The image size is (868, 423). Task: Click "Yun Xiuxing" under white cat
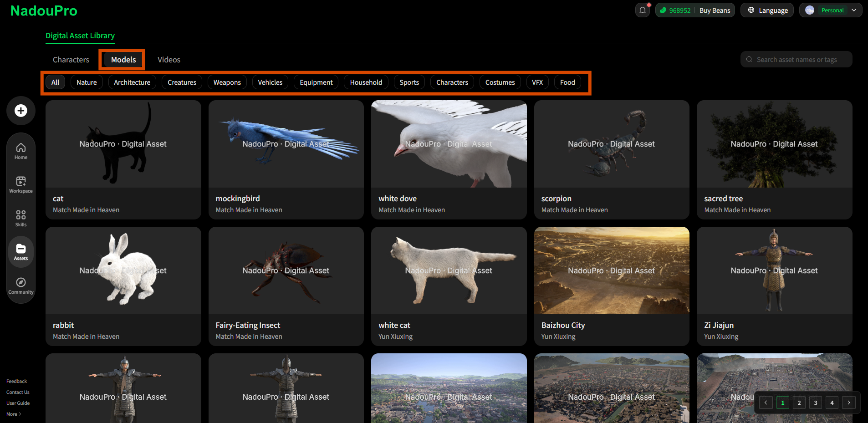[x=395, y=336]
